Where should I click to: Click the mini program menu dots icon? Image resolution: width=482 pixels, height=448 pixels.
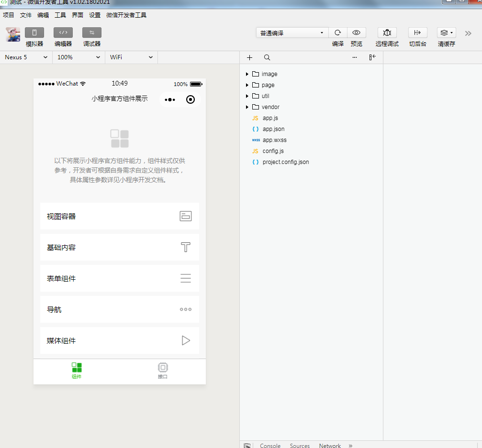[170, 99]
